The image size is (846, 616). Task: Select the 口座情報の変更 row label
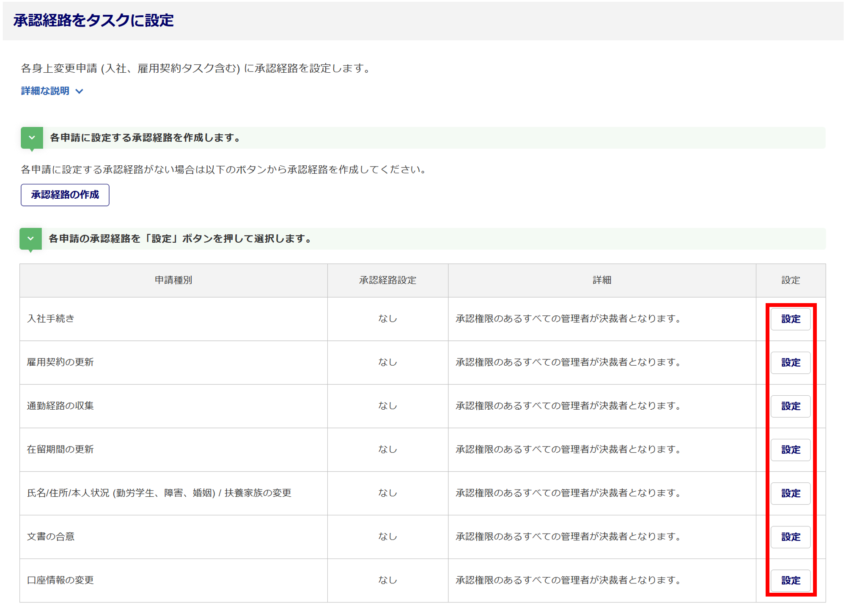point(60,580)
